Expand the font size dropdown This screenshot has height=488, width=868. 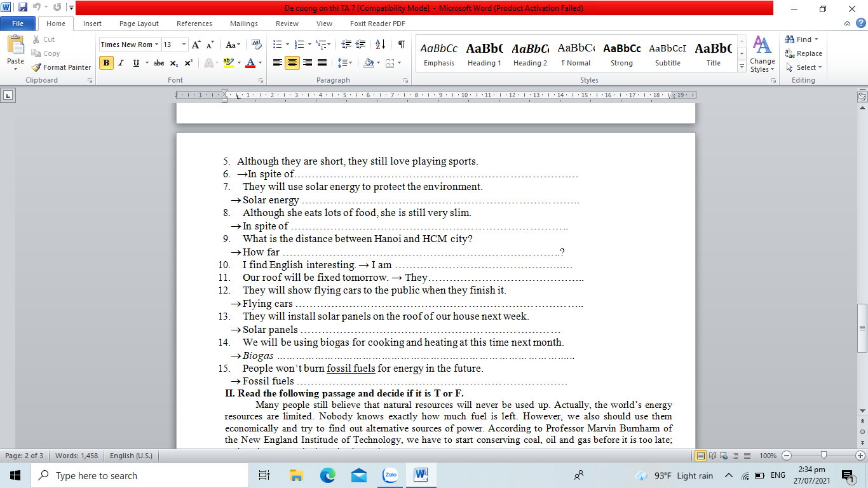coord(184,44)
